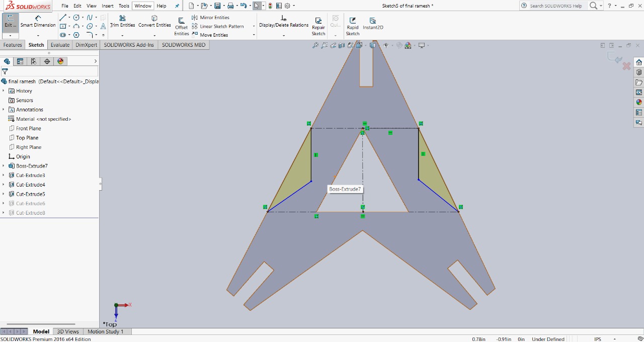The image size is (644, 342).
Task: Enable Rapid Sketch
Action: (x=353, y=26)
